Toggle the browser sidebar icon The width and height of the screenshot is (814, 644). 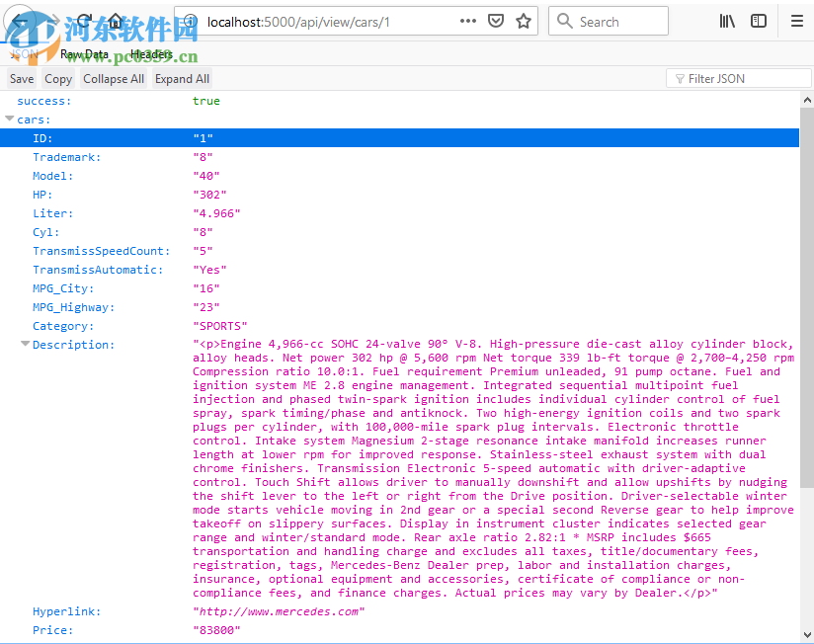tap(757, 21)
